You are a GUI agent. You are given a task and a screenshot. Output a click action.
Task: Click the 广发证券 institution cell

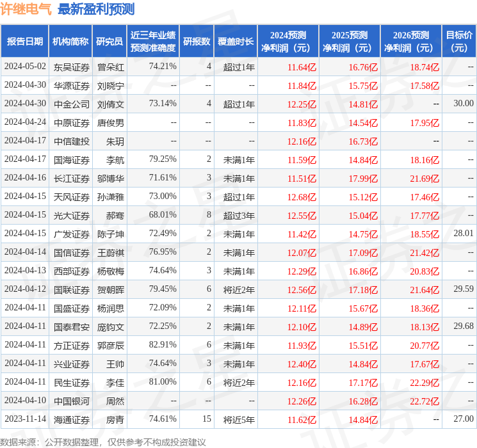tap(72, 234)
